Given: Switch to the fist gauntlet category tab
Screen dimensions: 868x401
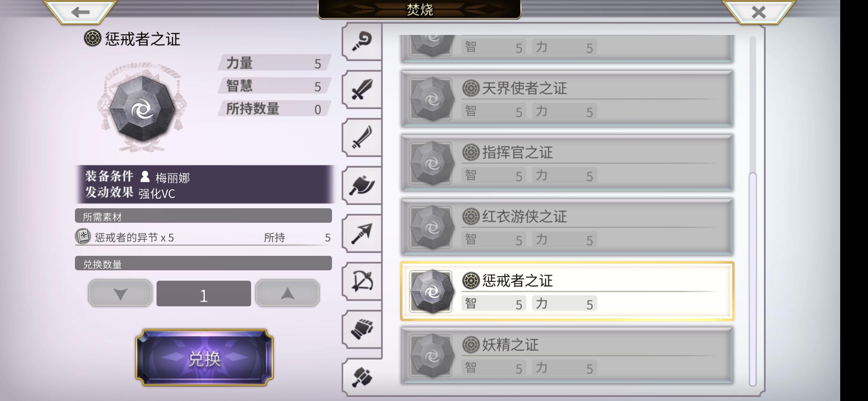Looking at the screenshot, I should pyautogui.click(x=362, y=329).
